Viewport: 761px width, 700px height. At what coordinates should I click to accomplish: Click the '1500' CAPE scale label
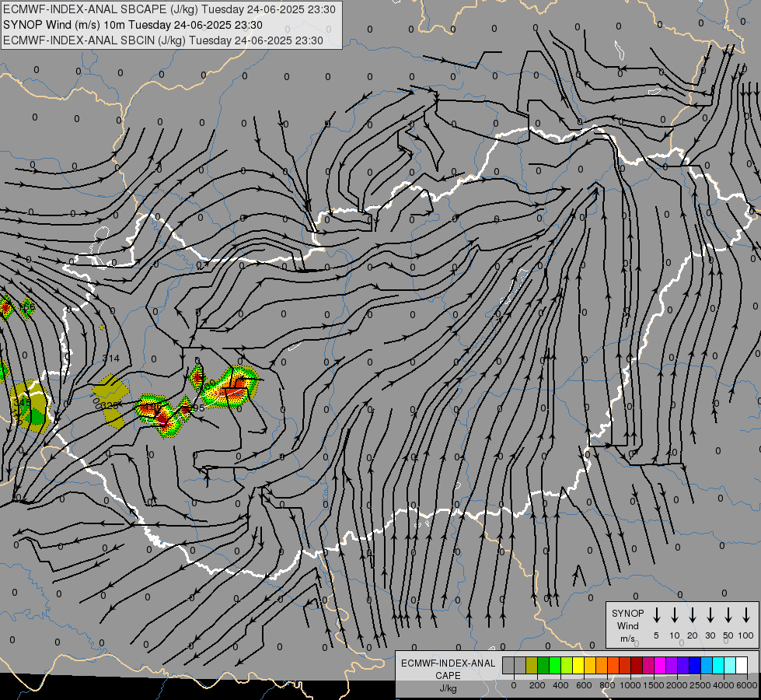click(x=653, y=685)
